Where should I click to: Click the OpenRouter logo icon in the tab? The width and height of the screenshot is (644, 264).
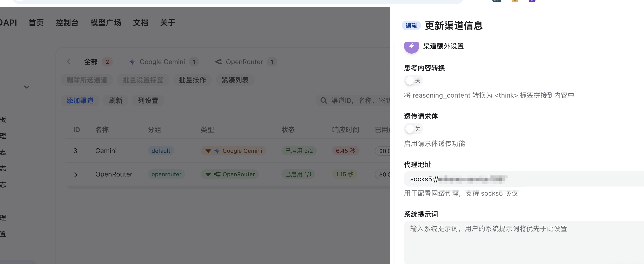[x=218, y=62]
